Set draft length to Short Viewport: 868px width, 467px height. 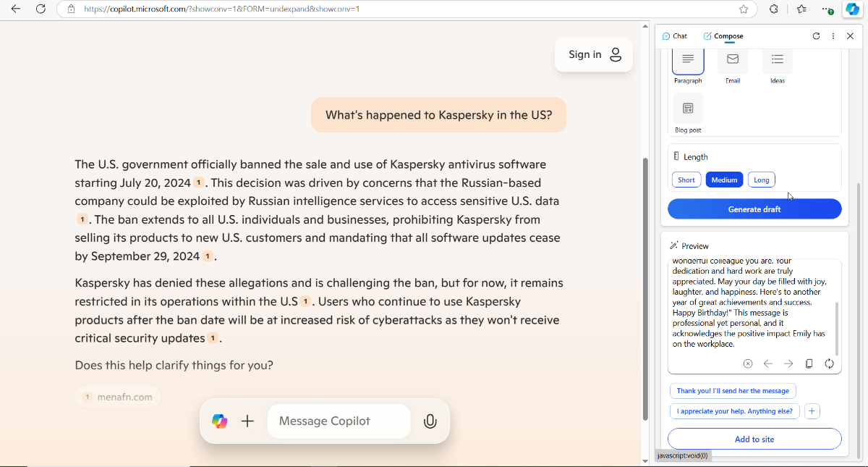686,180
